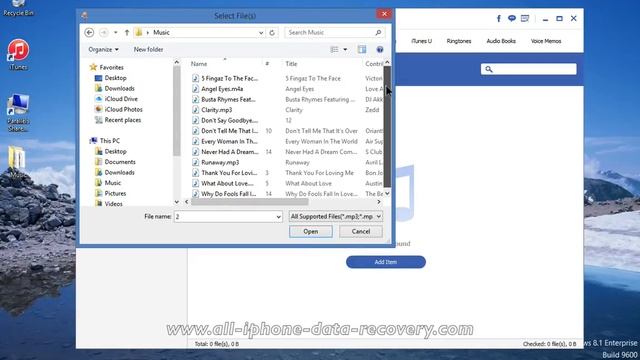Select Documents under This PC
The width and height of the screenshot is (640, 360).
(120, 162)
